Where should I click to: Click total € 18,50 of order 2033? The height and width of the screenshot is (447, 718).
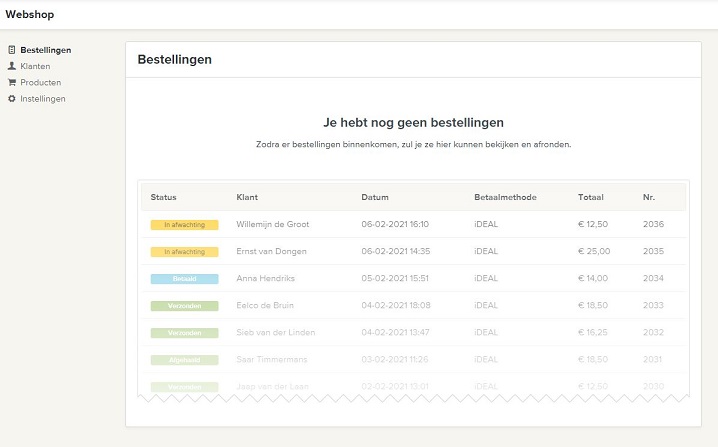[593, 305]
